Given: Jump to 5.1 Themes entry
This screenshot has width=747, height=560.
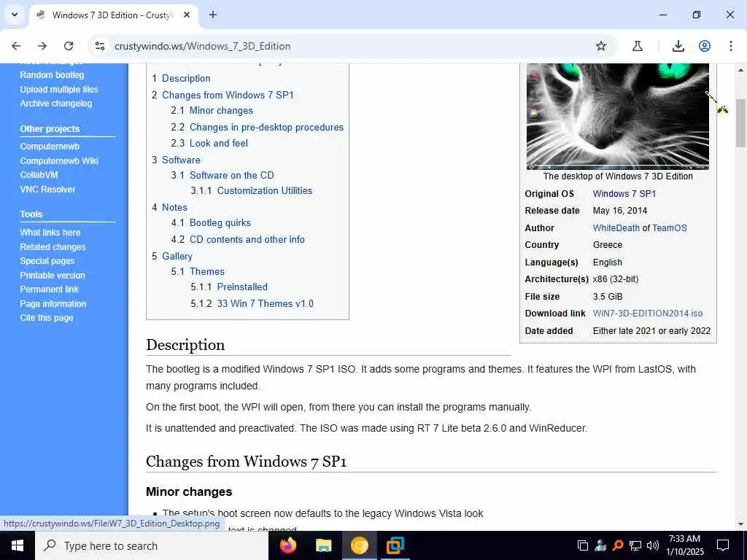Looking at the screenshot, I should (198, 271).
